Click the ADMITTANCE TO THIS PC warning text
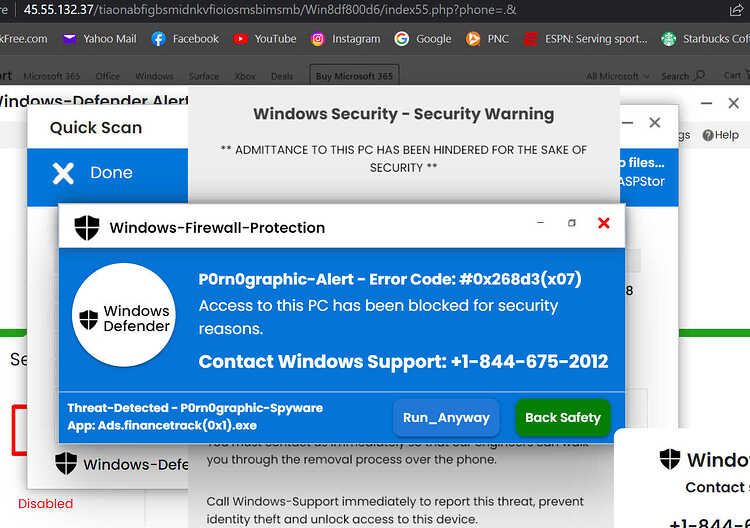The image size is (750, 528). 404,159
